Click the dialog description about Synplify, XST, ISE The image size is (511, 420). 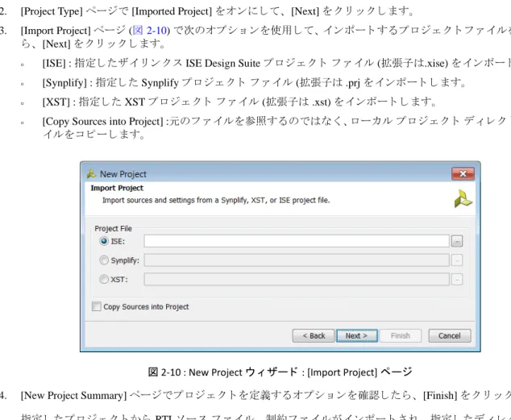click(216, 200)
